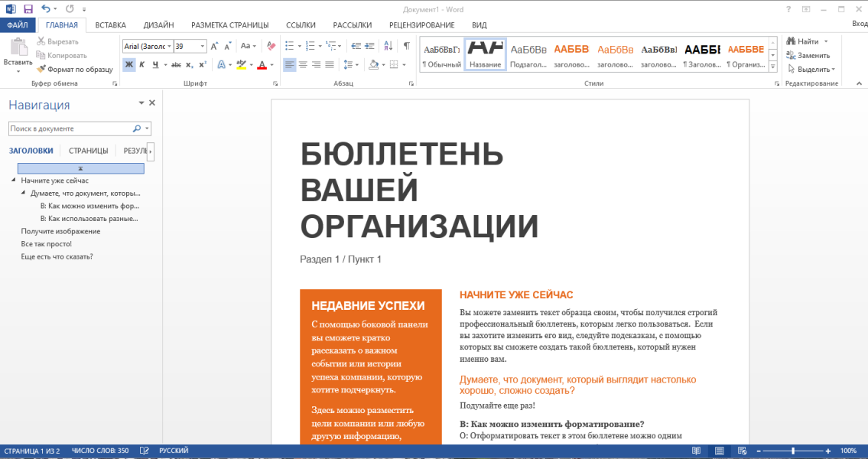Sort text alphabetically

coord(388,47)
